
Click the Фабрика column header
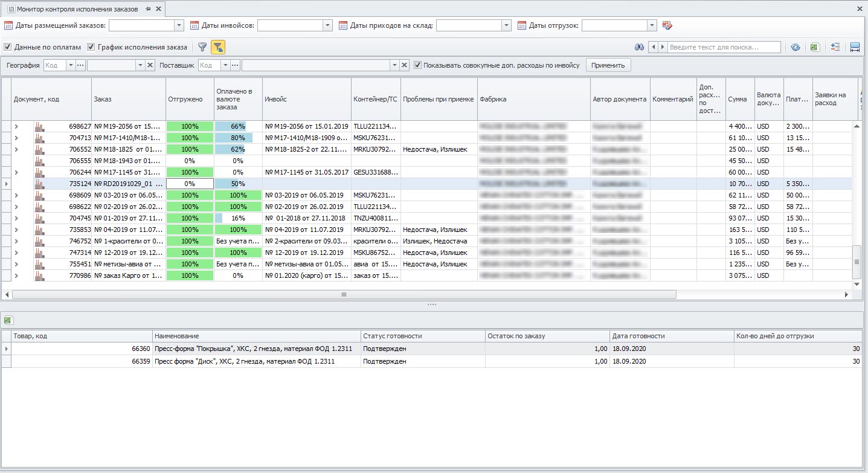click(x=533, y=99)
